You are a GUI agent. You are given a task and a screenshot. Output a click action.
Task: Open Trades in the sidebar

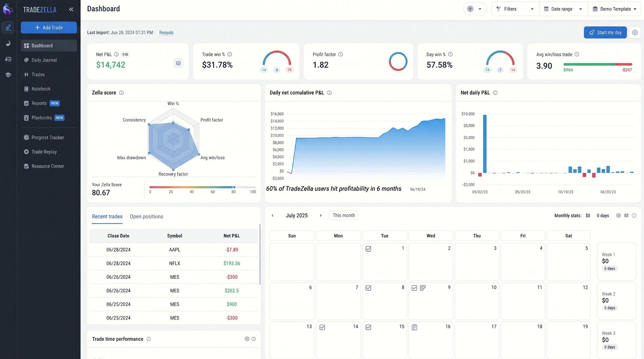coord(49,74)
